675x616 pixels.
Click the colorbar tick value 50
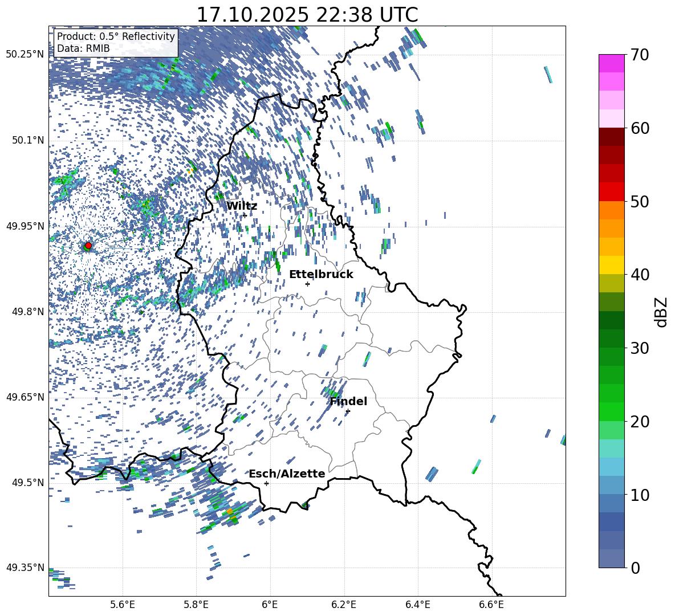pyautogui.click(x=640, y=201)
